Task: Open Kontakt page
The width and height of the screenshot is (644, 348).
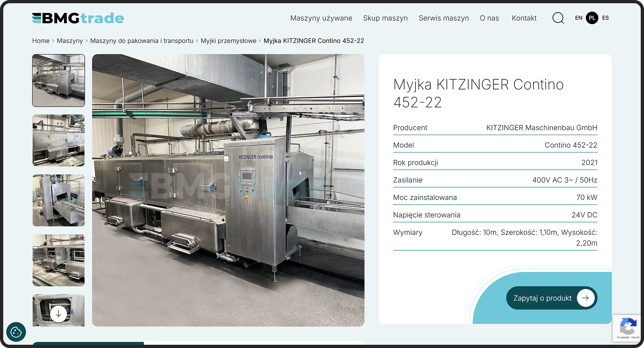Action: 524,18
